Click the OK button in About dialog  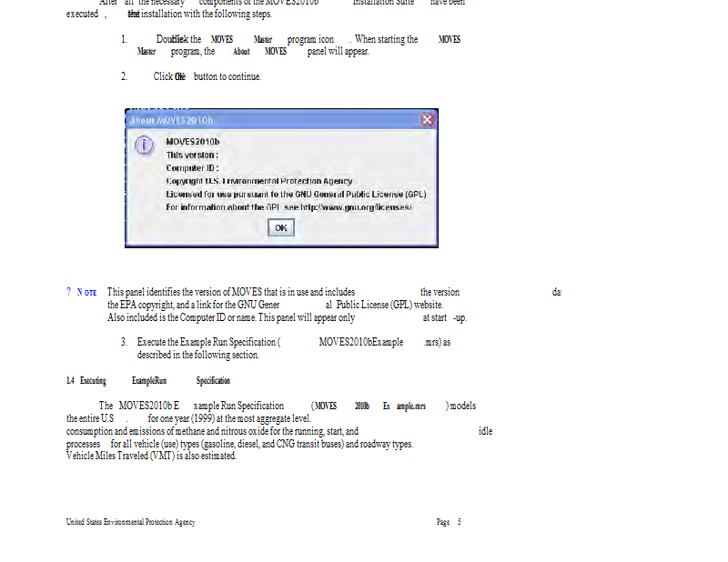click(x=281, y=227)
